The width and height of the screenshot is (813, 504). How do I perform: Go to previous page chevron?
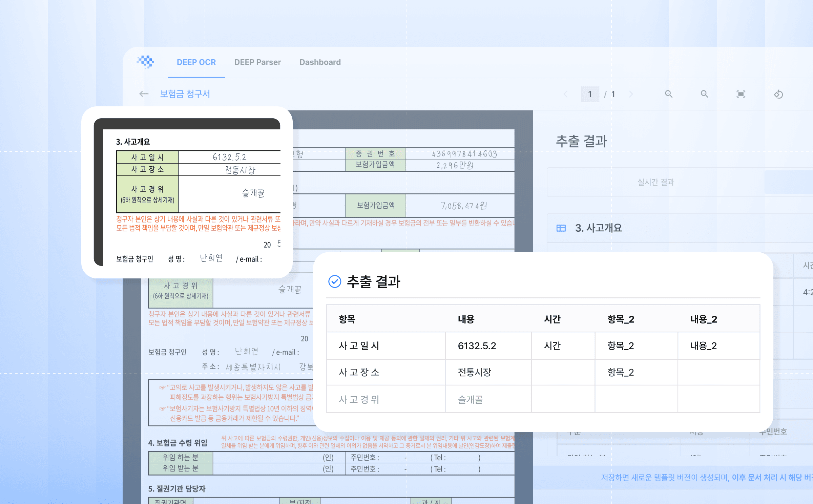pyautogui.click(x=565, y=94)
